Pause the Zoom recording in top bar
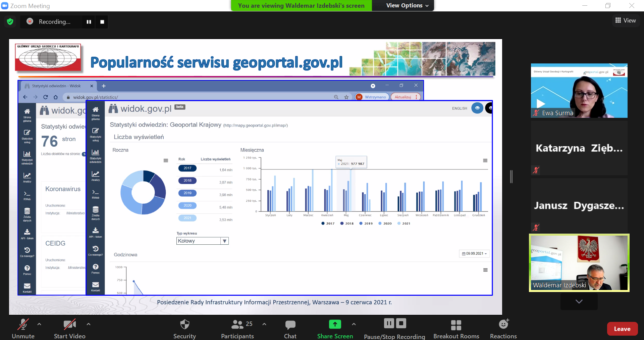Image resolution: width=644 pixels, height=340 pixels. [x=89, y=22]
